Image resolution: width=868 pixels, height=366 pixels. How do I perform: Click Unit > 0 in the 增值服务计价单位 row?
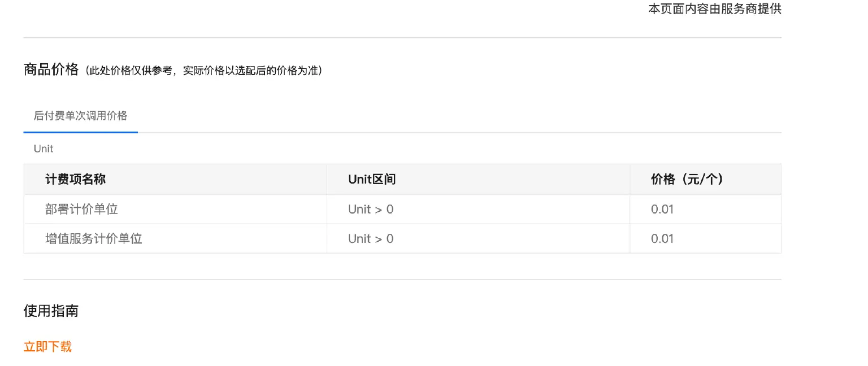[371, 238]
